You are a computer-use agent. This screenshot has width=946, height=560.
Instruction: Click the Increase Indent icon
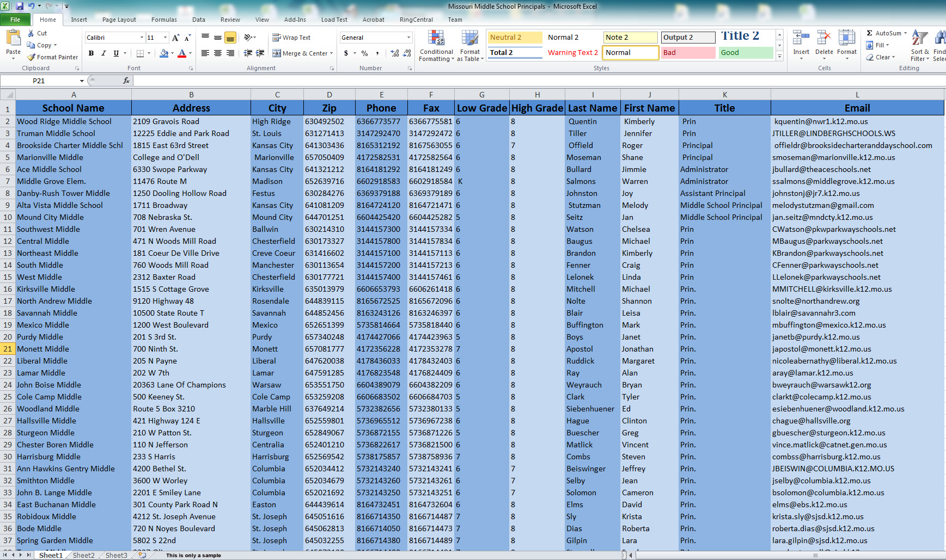tap(260, 53)
